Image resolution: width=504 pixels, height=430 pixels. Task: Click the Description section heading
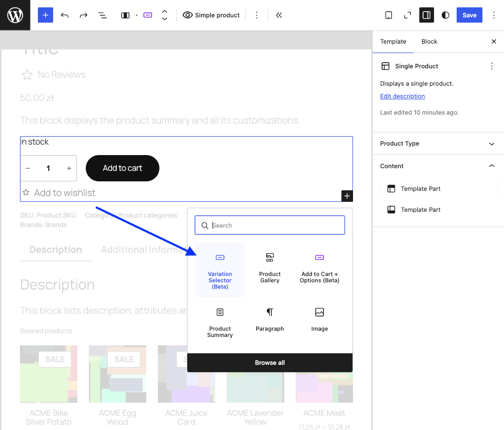[x=57, y=284]
